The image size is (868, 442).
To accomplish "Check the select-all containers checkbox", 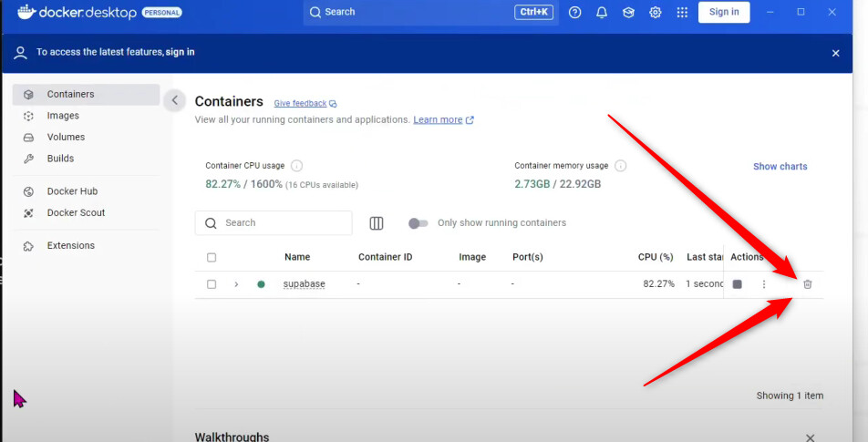I will 212,258.
